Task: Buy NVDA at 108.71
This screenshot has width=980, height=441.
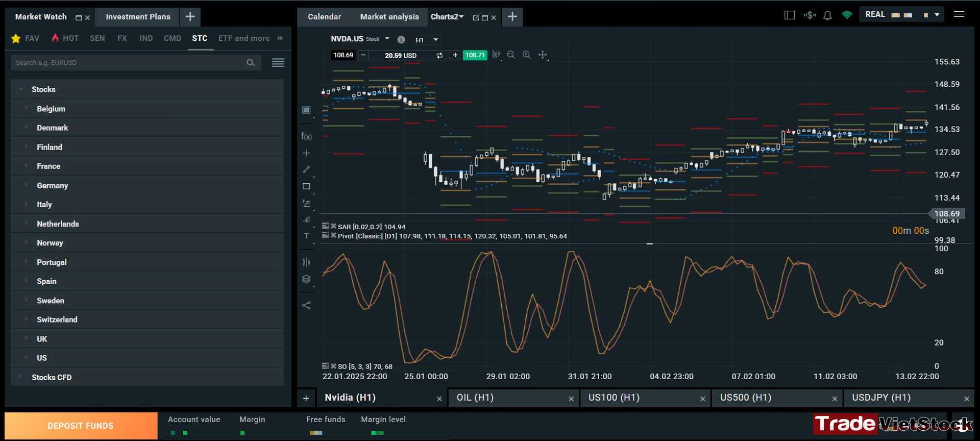Action: pos(475,55)
